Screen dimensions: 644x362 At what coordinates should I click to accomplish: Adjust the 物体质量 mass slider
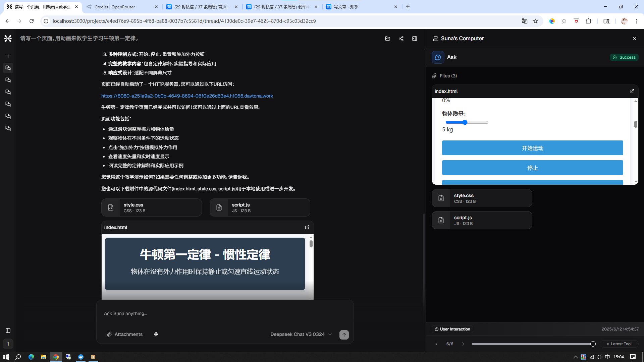[x=465, y=122]
